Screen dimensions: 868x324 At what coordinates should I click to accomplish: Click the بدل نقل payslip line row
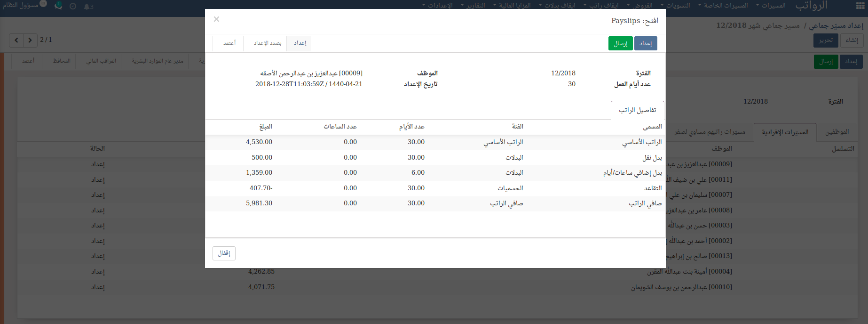click(x=435, y=158)
